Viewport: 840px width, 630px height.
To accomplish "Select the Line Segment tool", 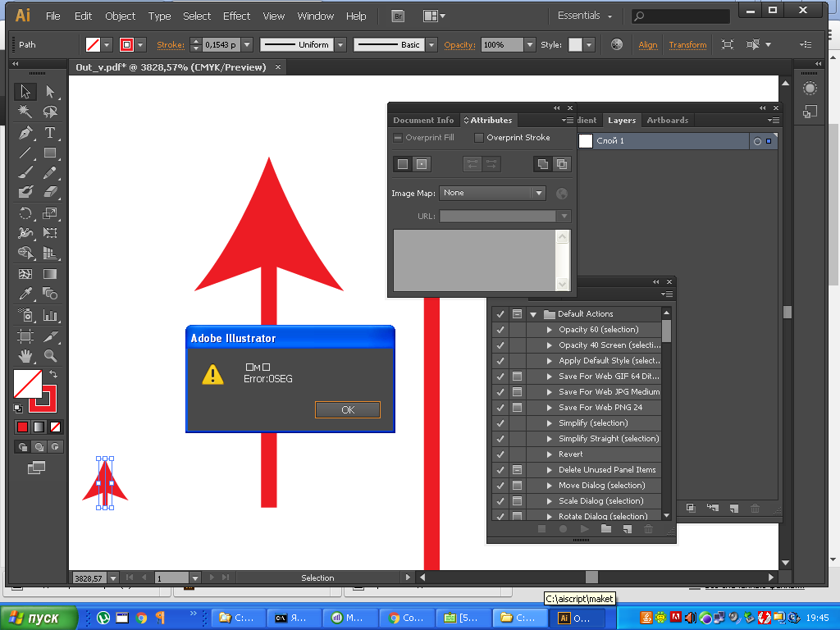I will point(25,153).
